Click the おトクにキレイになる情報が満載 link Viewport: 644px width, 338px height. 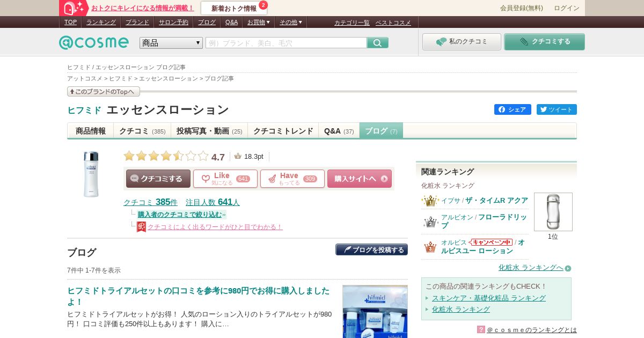(143, 8)
